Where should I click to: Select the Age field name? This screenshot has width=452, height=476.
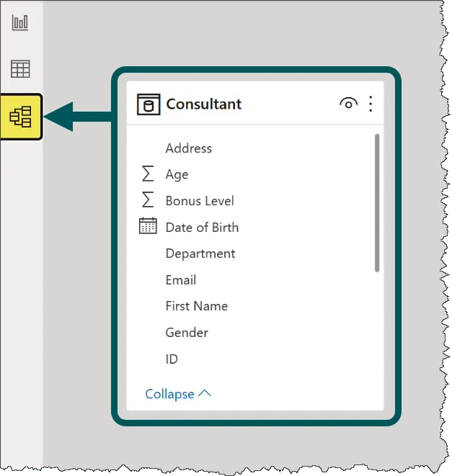(177, 174)
